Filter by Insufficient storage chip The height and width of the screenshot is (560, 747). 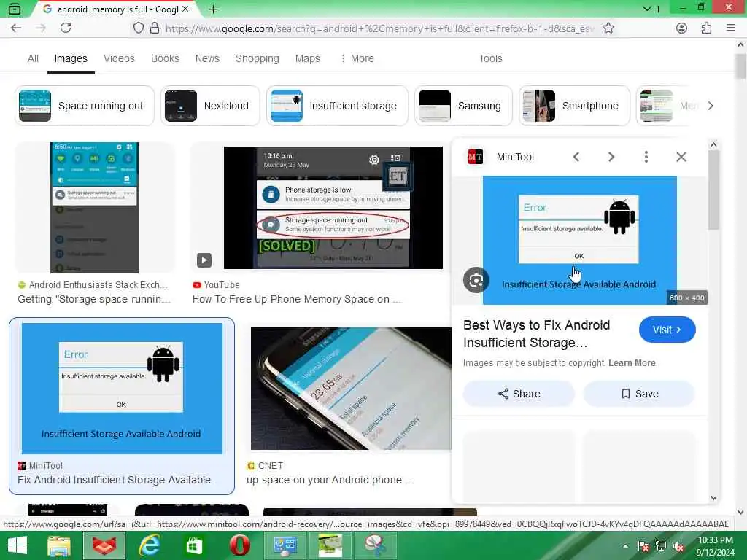(x=337, y=106)
